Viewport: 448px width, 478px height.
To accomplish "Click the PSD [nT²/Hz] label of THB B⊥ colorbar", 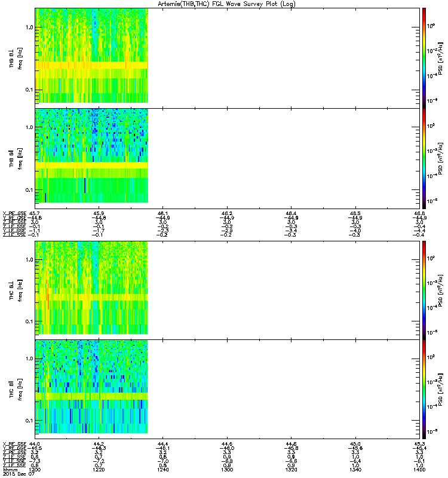I will pos(440,59).
